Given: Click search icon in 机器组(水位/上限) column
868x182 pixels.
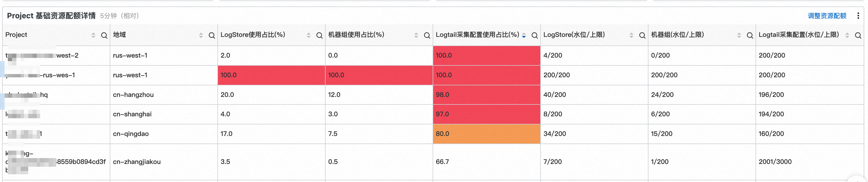Looking at the screenshot, I should tap(750, 35).
